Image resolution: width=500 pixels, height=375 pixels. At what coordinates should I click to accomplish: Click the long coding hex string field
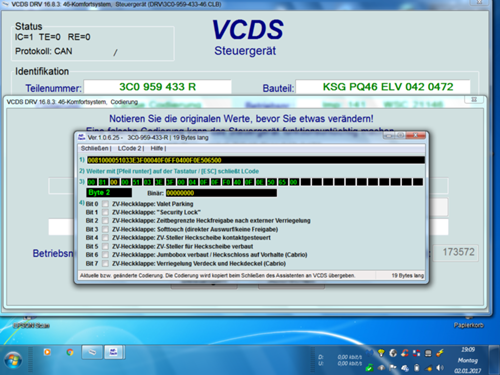point(256,160)
